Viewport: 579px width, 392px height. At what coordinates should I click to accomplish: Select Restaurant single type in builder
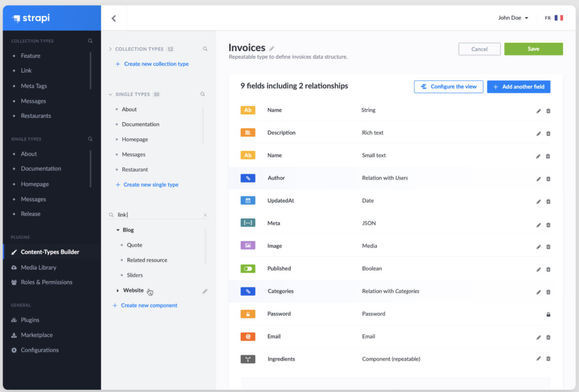[135, 169]
